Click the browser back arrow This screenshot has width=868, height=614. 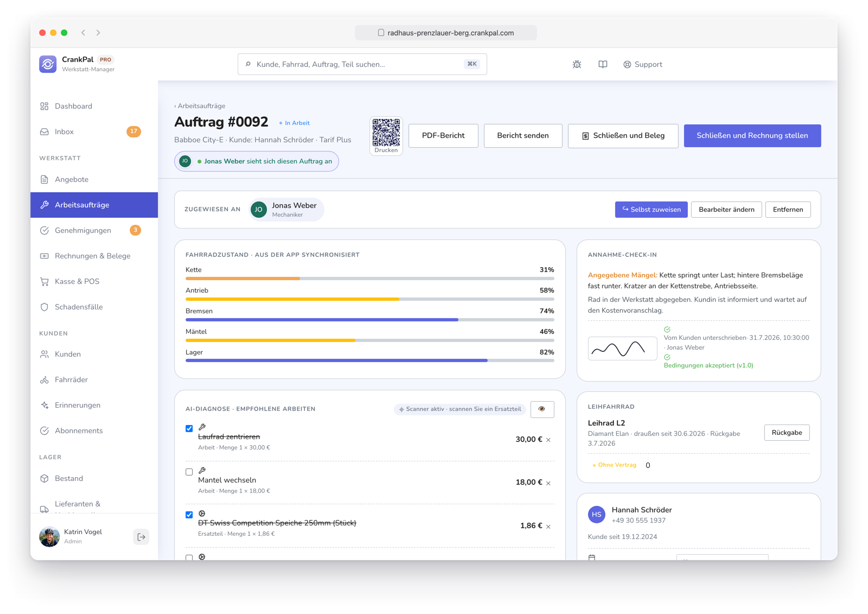click(83, 33)
